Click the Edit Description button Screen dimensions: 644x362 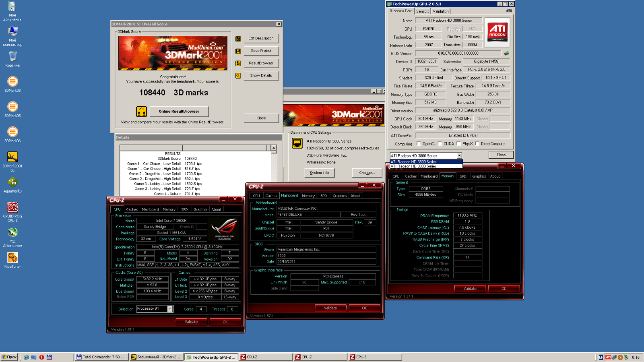click(x=261, y=39)
